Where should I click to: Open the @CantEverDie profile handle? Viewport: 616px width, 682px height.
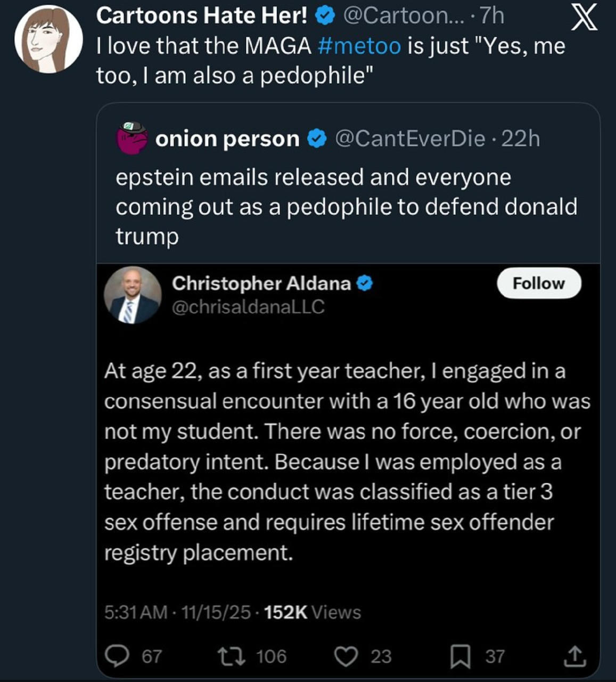click(410, 139)
